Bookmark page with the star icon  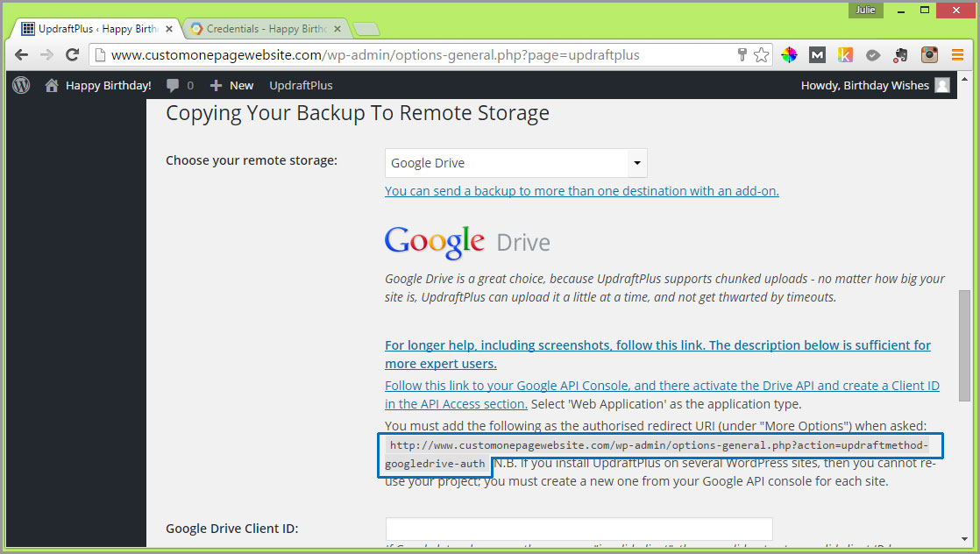[x=761, y=55]
